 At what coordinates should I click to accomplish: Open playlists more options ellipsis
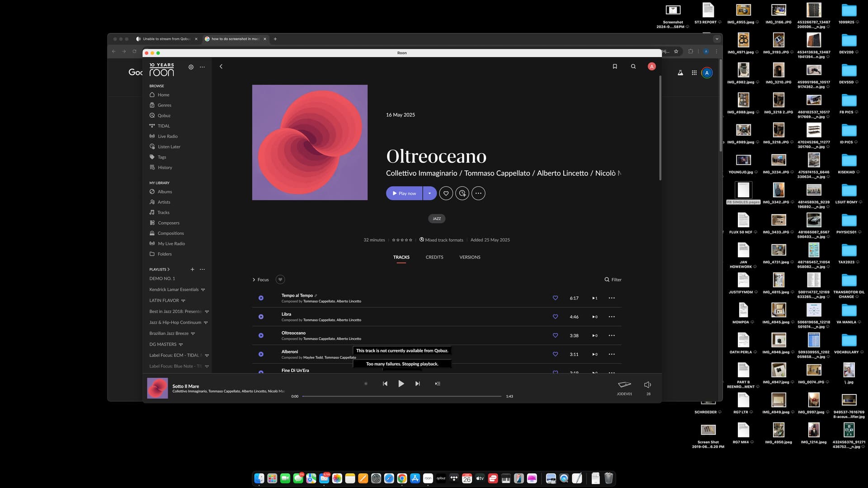pyautogui.click(x=202, y=269)
